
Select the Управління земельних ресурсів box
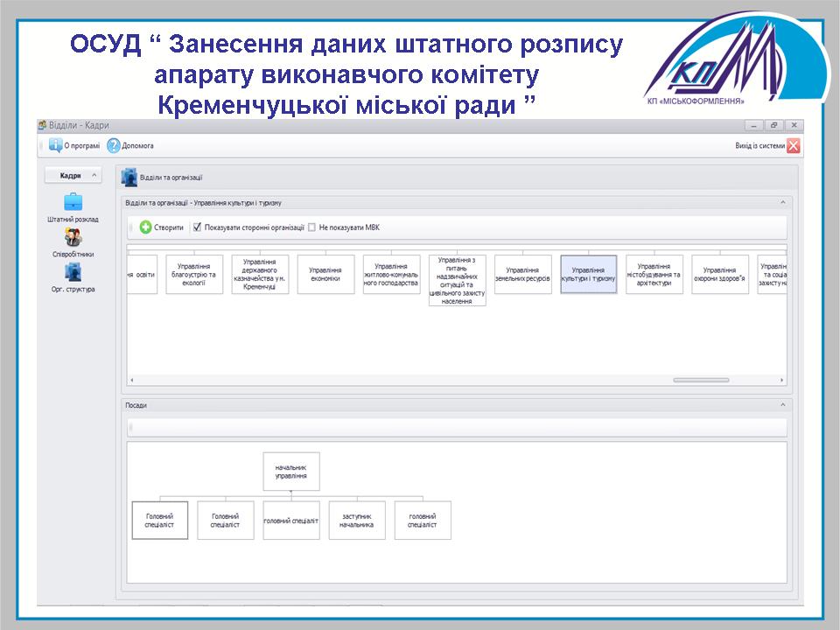[x=522, y=275]
